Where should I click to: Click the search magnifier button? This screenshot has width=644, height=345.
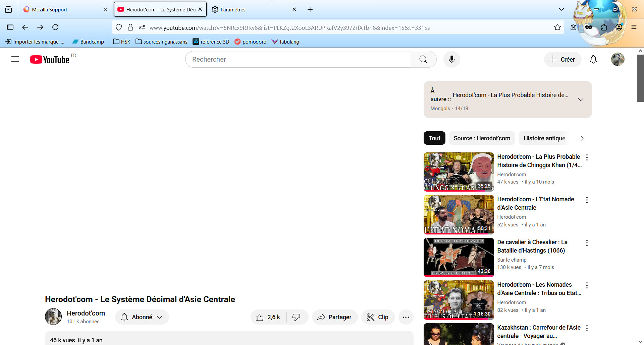click(423, 59)
